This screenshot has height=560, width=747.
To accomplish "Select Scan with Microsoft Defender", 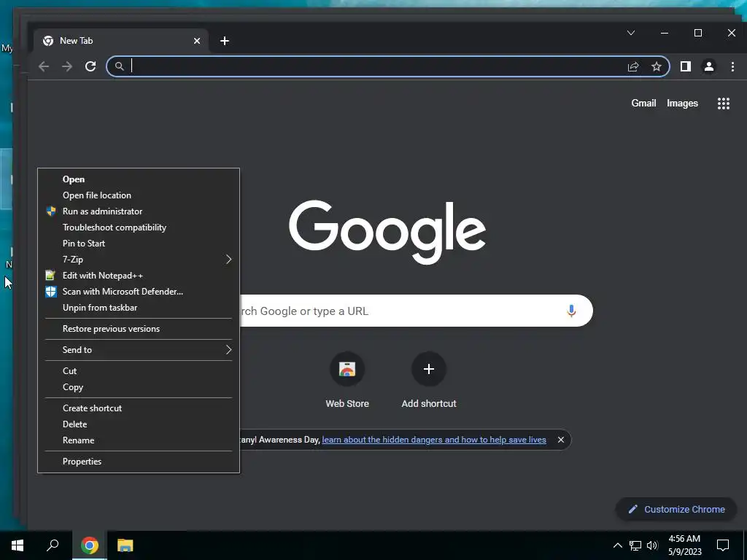I will [x=139, y=292].
